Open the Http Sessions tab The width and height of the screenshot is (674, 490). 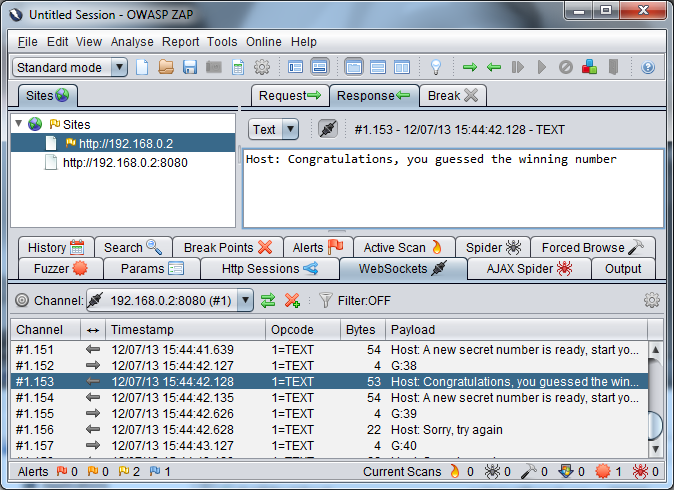pos(270,269)
